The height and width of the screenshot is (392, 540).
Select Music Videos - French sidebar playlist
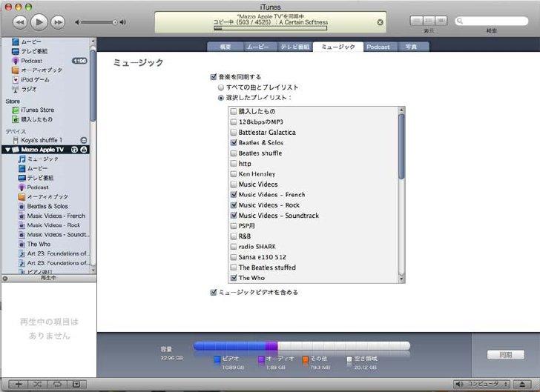[x=52, y=216]
